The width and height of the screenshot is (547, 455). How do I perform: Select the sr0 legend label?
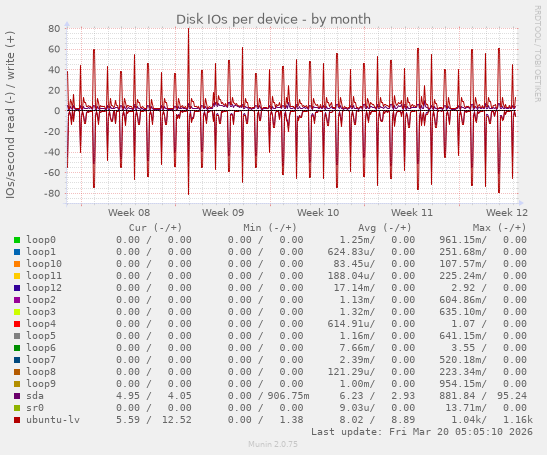point(35,408)
